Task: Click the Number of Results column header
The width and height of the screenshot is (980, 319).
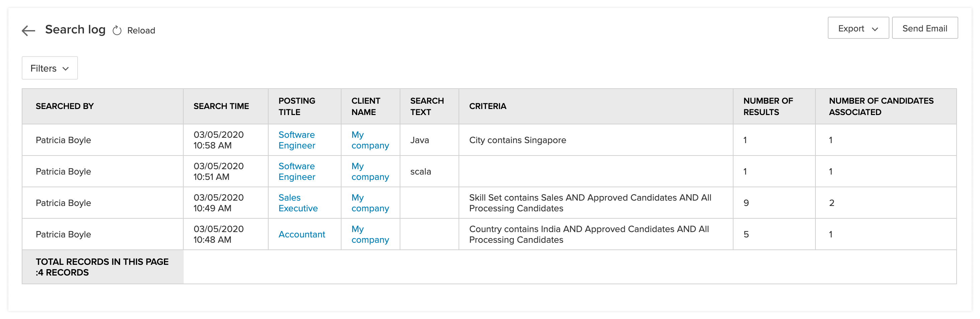Action: (768, 106)
